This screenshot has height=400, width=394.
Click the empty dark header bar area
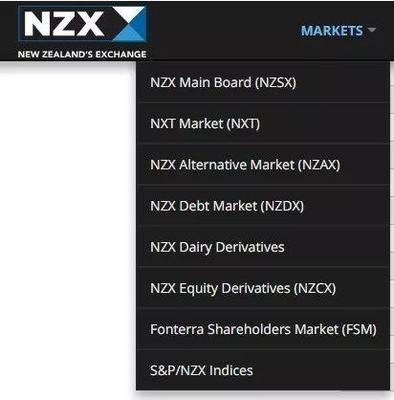point(223,30)
